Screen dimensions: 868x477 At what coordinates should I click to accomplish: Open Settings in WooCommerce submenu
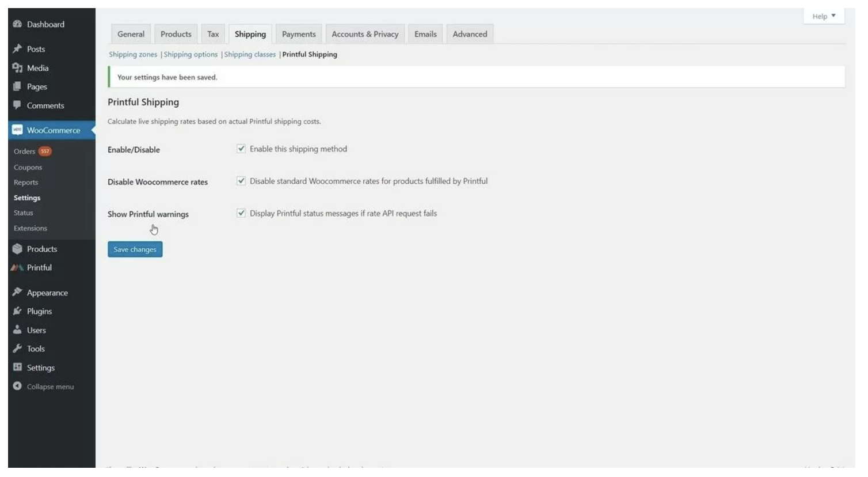tap(27, 198)
